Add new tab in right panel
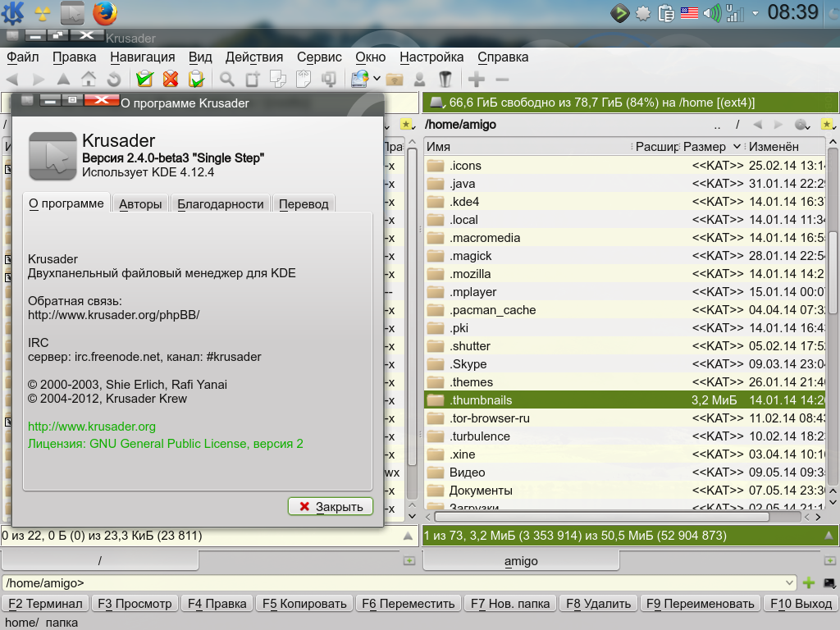Viewport: 840px width, 630px height. click(x=829, y=560)
